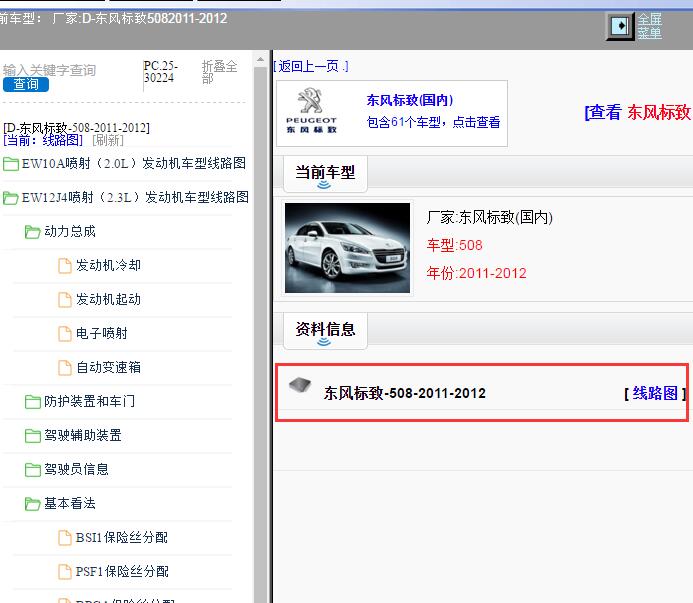Select the 资料信息 tab header

click(325, 332)
